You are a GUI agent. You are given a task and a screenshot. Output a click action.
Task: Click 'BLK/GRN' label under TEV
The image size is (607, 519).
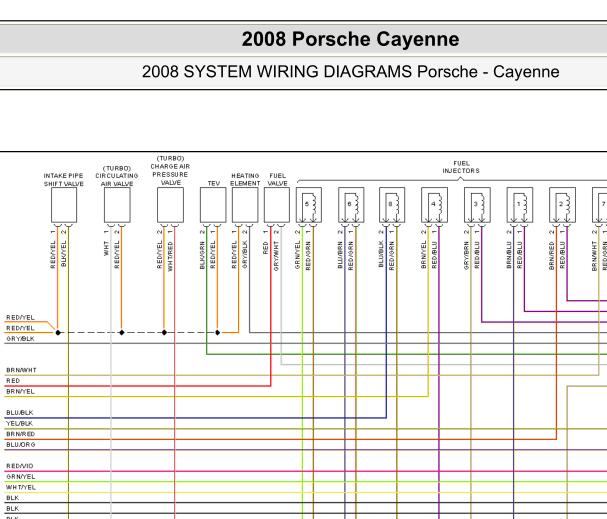point(202,255)
